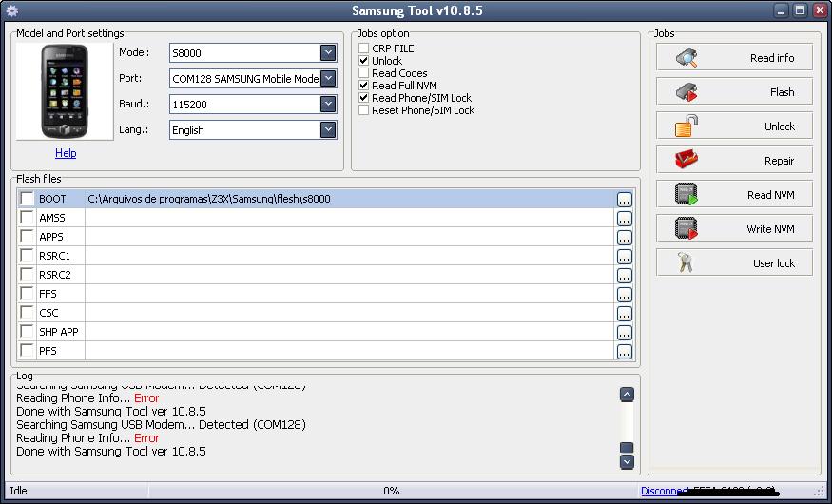Enable the Read Codes option

click(363, 72)
